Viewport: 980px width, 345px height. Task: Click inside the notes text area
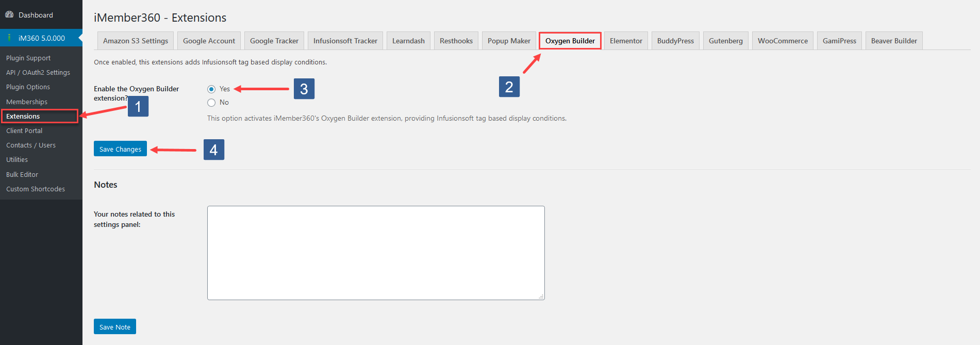(x=376, y=253)
